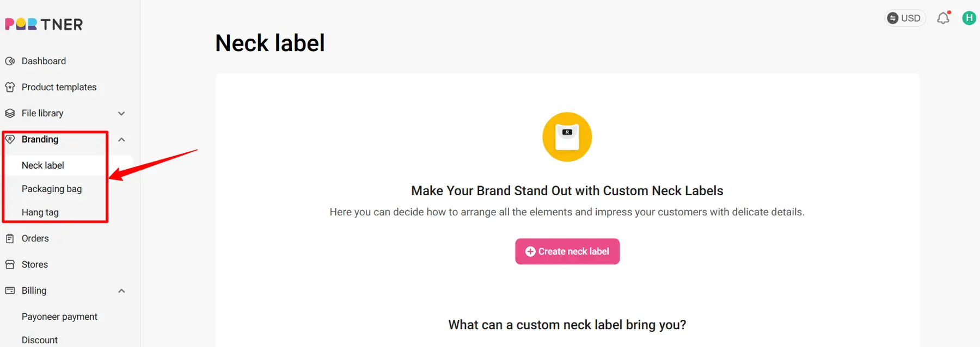Collapse the Billing section chevron

(x=121, y=291)
